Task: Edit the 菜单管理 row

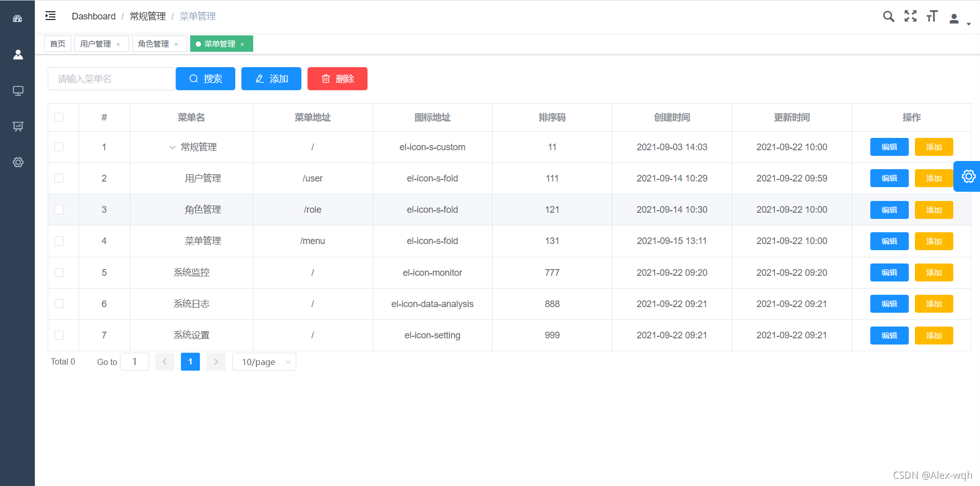Action: pos(889,241)
